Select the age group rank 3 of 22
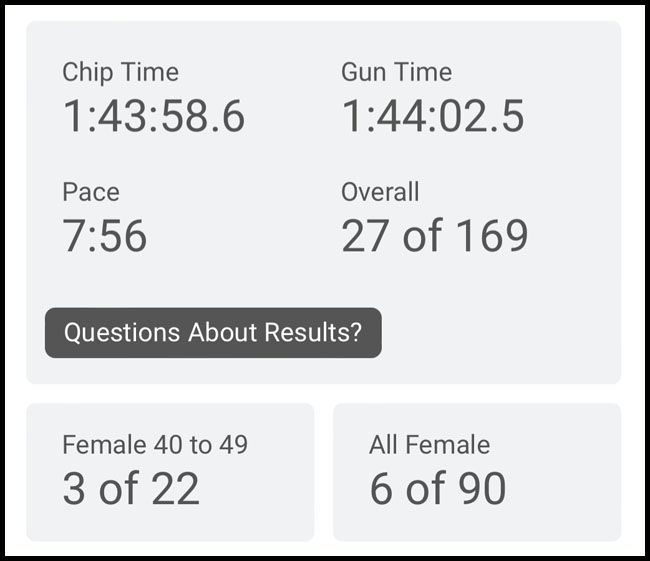The width and height of the screenshot is (650, 561). 131,489
